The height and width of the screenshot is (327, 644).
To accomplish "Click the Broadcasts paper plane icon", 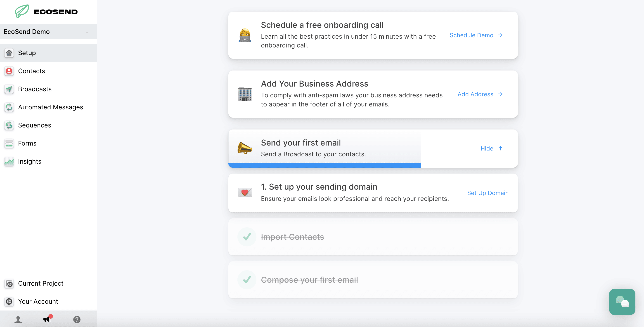I will click(9, 89).
